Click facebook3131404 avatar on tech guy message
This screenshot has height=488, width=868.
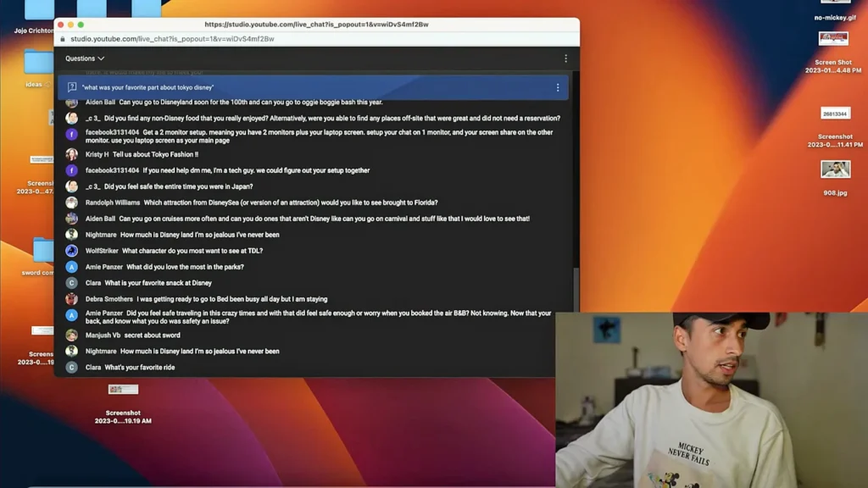(x=71, y=170)
